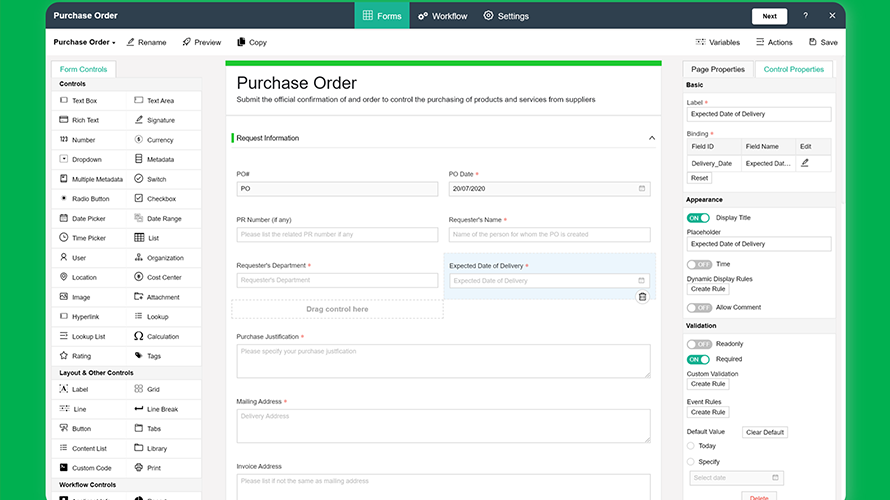Click the pencil edit icon in Binding table
This screenshot has width=890, height=500.
[805, 162]
